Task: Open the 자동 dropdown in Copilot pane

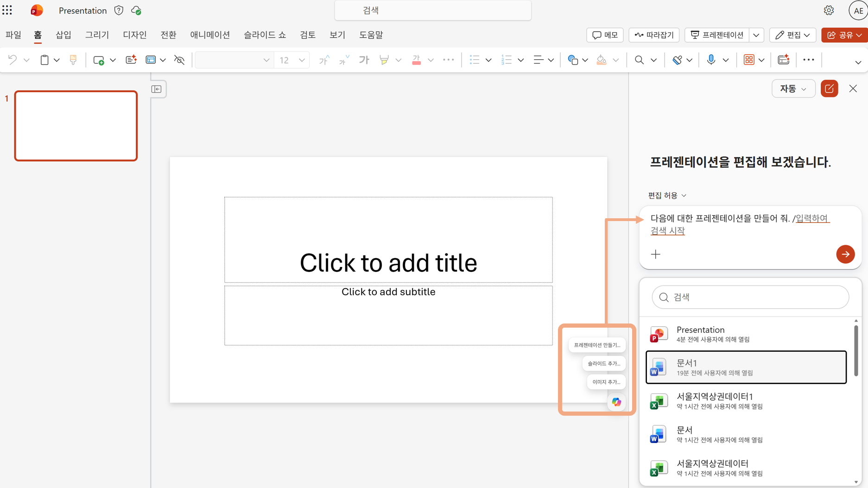Action: click(x=793, y=89)
